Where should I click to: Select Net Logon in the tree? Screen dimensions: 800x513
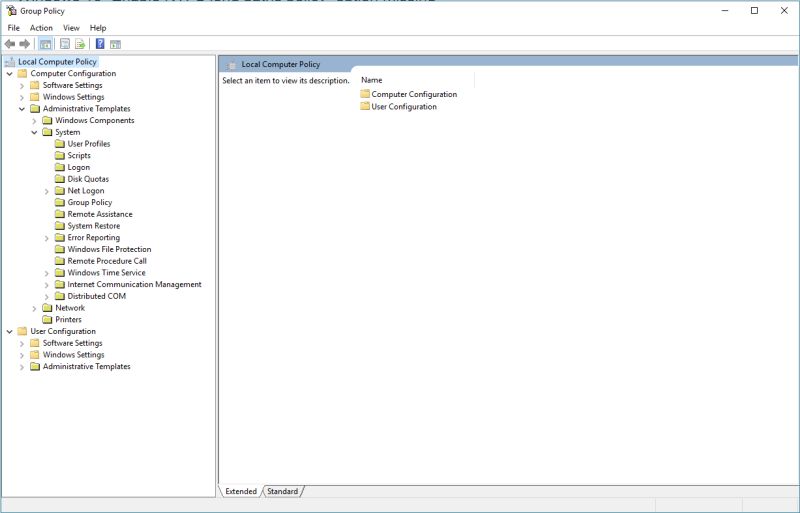coord(86,190)
